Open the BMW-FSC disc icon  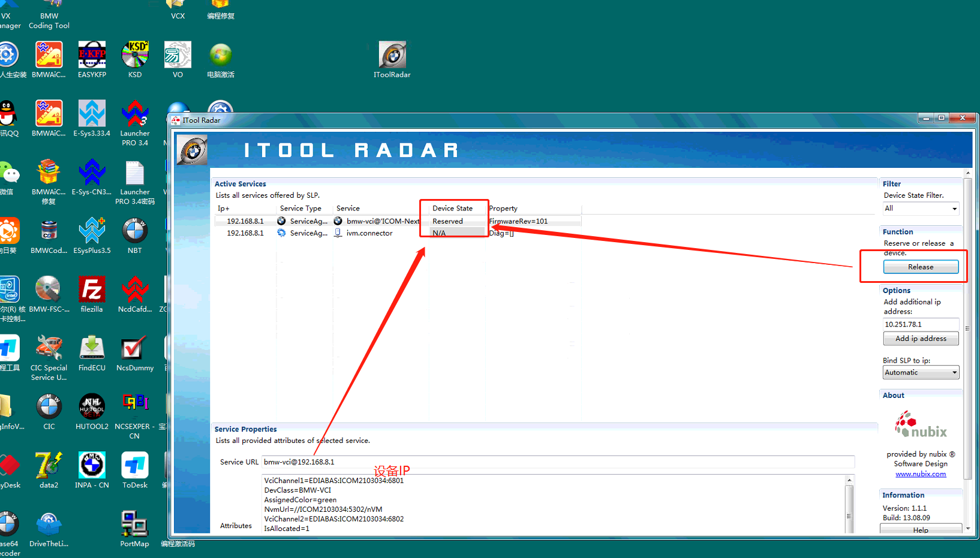coord(49,295)
